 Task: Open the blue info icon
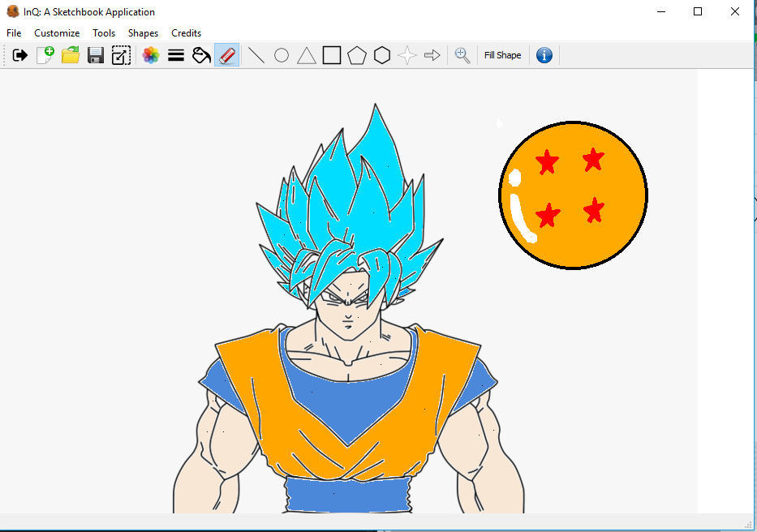coord(544,55)
